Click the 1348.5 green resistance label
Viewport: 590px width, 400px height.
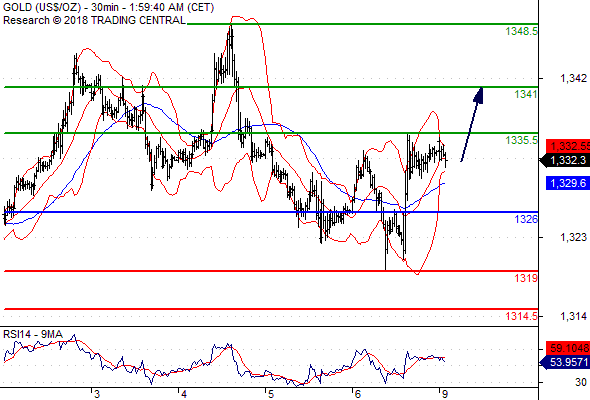522,31
